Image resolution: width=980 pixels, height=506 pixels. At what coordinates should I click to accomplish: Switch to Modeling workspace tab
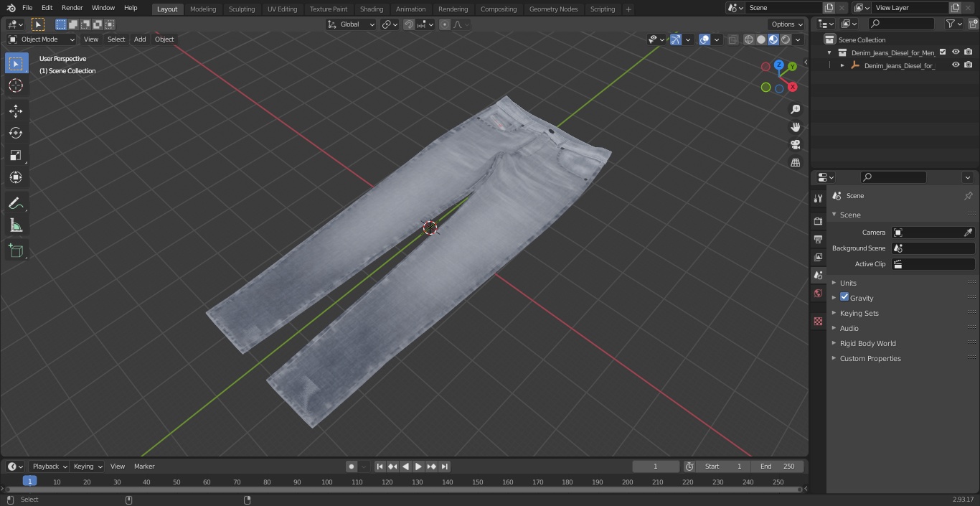tap(203, 9)
